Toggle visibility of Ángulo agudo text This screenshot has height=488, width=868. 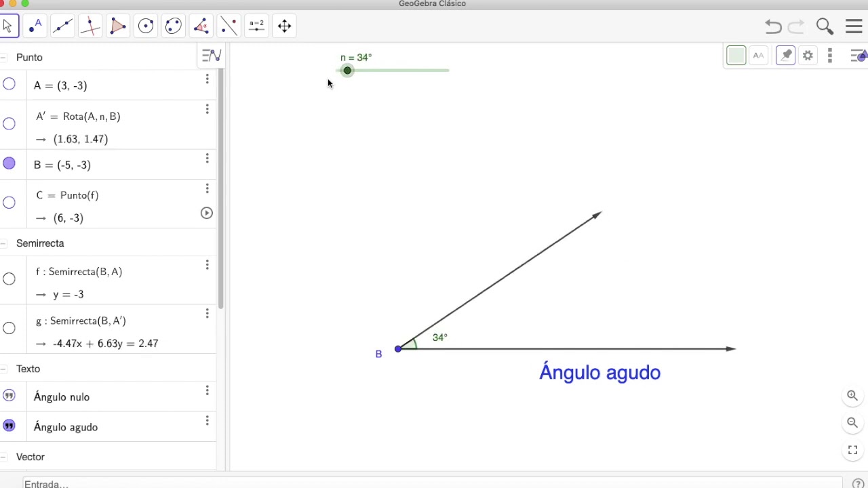(x=9, y=426)
